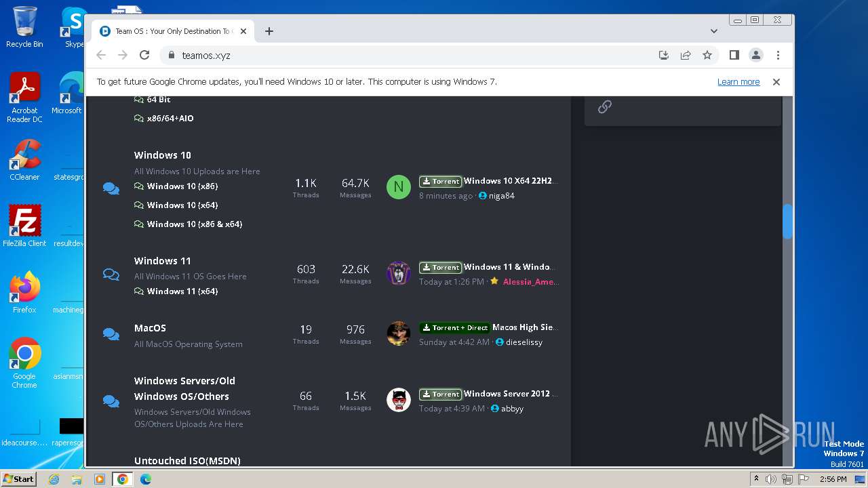This screenshot has height=488, width=868.
Task: Click the Chrome forward arrow
Action: point(123,55)
